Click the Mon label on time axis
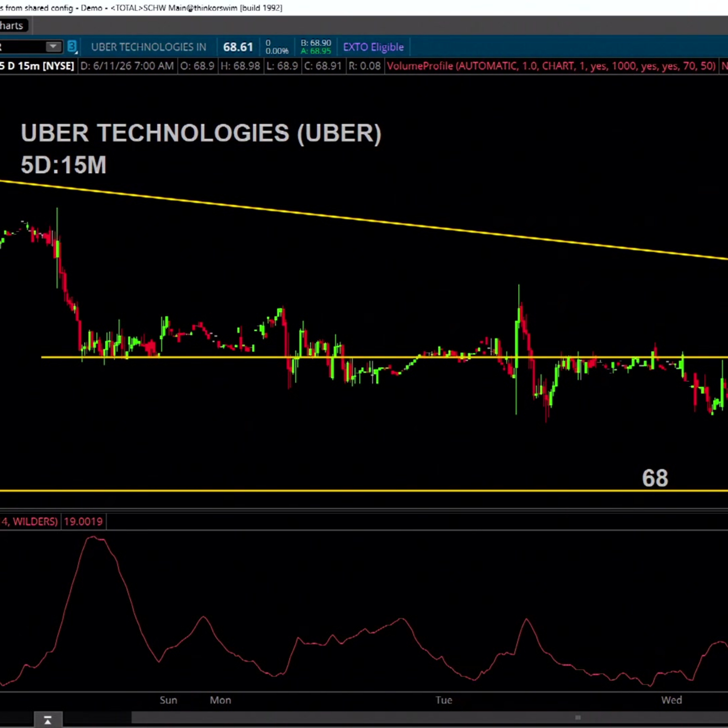This screenshot has height=728, width=728. [220, 700]
